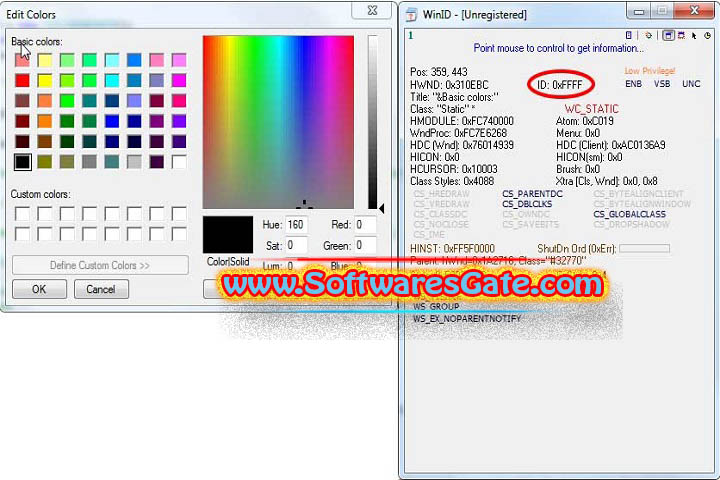Click the CS_GLOBALCLASS style label
The image size is (720, 480).
coord(630,214)
